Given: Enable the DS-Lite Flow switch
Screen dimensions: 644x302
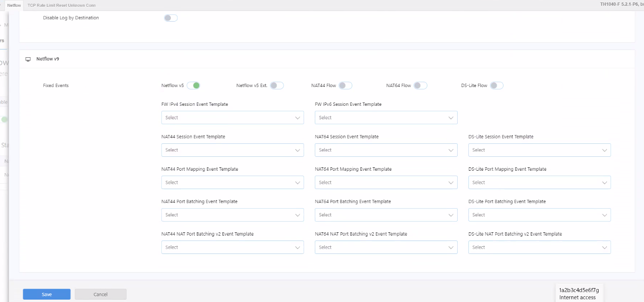Looking at the screenshot, I should click(497, 86).
